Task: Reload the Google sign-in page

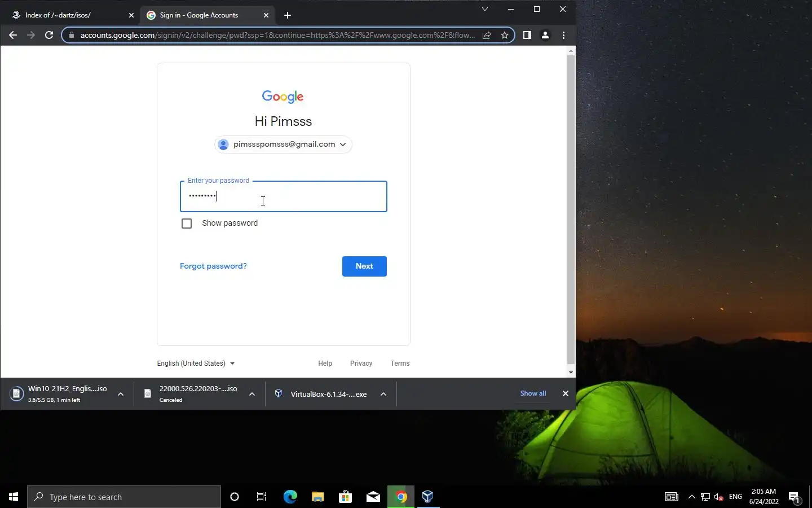Action: tap(49, 35)
